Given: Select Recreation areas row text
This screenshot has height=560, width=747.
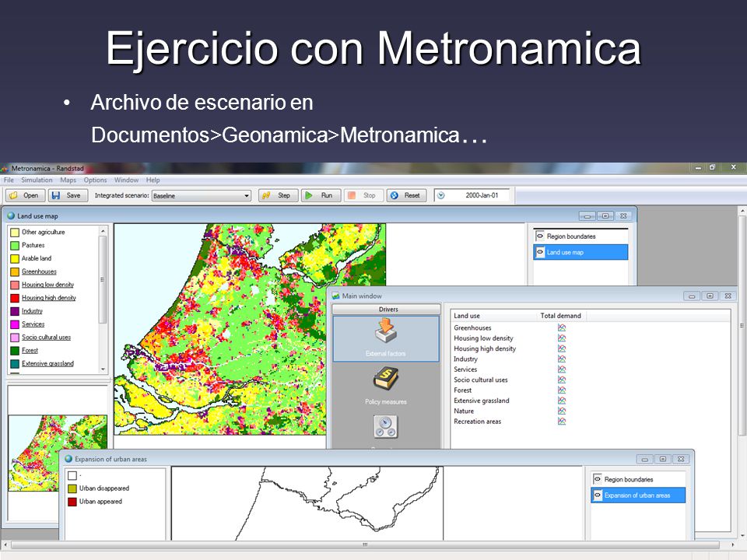Looking at the screenshot, I should click(477, 422).
